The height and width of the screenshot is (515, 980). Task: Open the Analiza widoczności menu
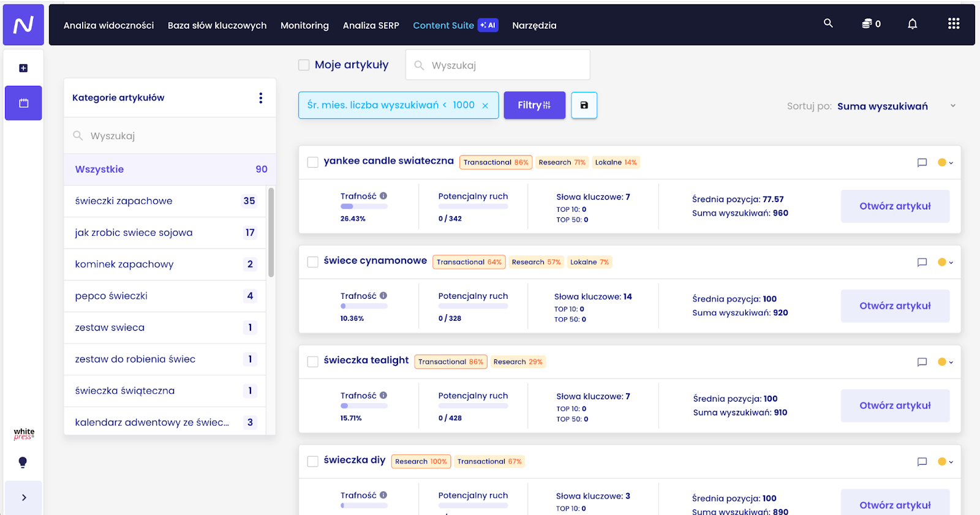(108, 25)
